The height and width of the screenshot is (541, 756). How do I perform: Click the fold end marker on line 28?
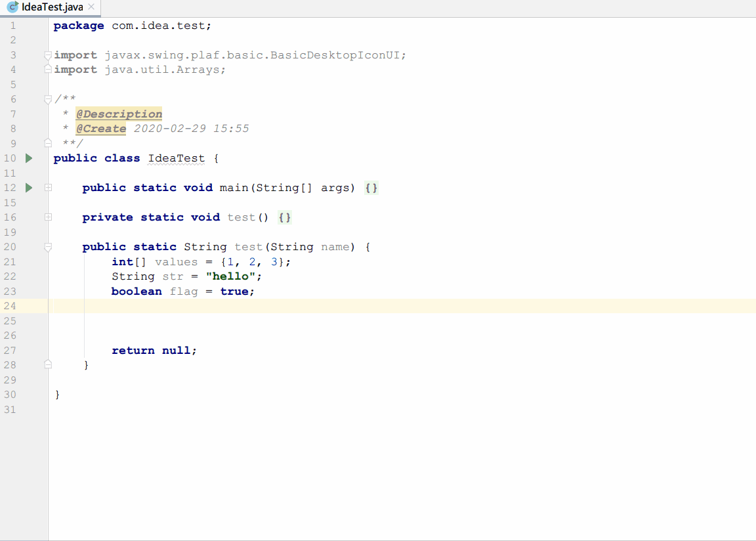point(48,364)
